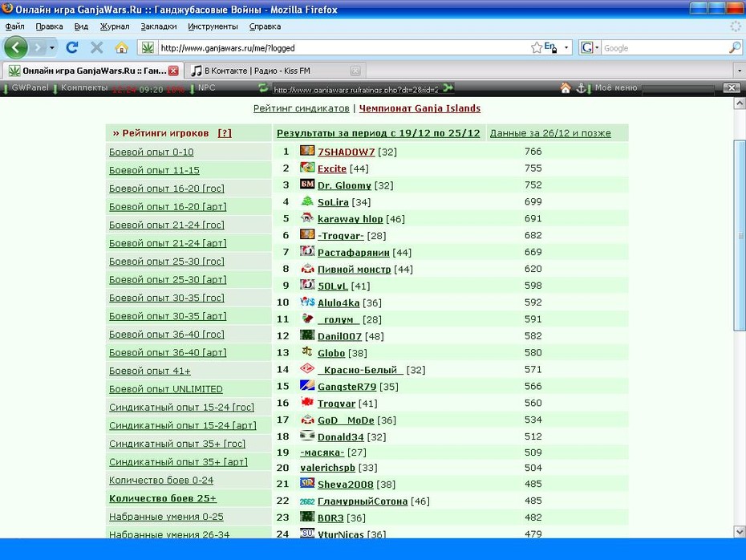Close the GWPanel bar with X button
This screenshot has height=560, width=746.
coord(732,88)
